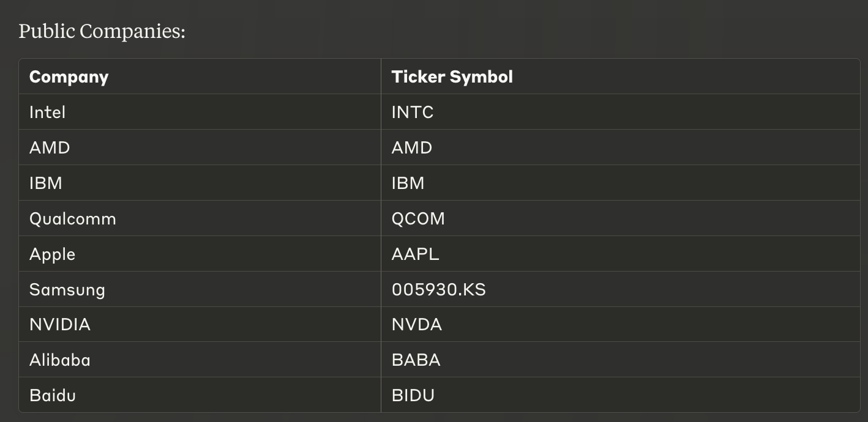Click the AAPL ticker symbol
This screenshot has width=868, height=422.
click(x=415, y=254)
